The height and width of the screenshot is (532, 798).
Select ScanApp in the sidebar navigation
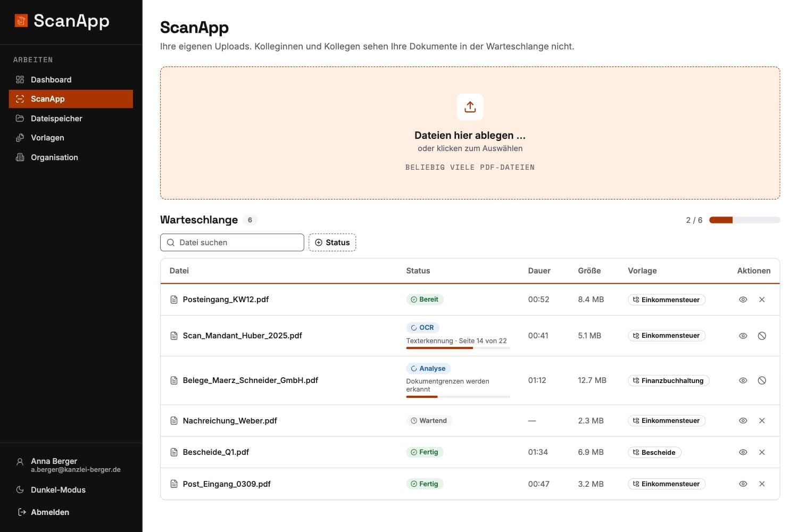[71, 99]
